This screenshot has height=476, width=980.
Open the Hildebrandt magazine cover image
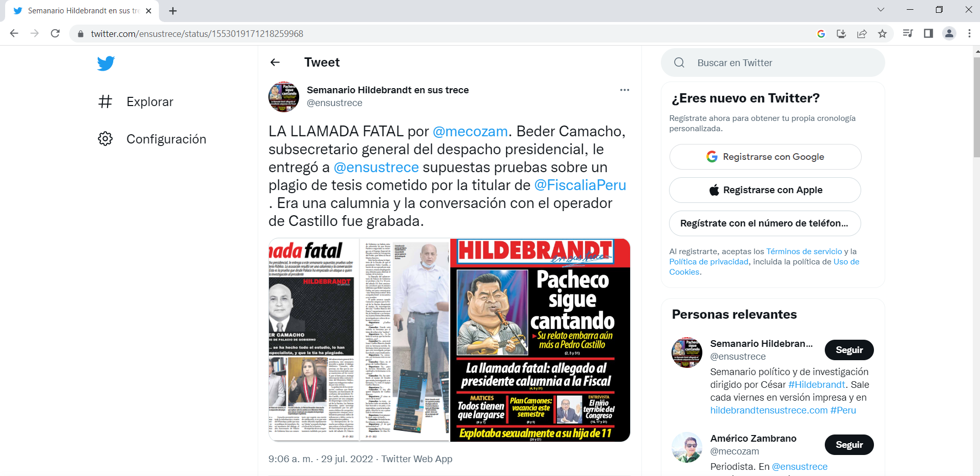[540, 340]
